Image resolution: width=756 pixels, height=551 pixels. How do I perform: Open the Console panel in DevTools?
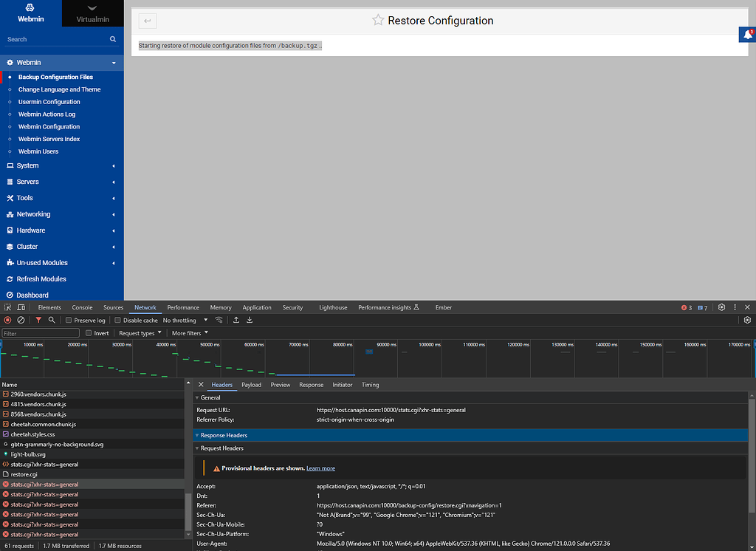[82, 307]
